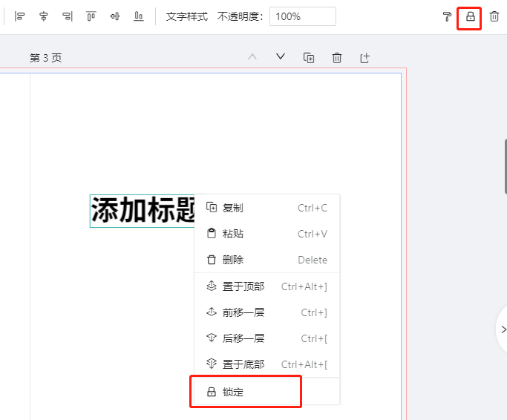Screen dimensions: 507x420
Task: Center objects horizontally with align icon
Action: point(43,16)
